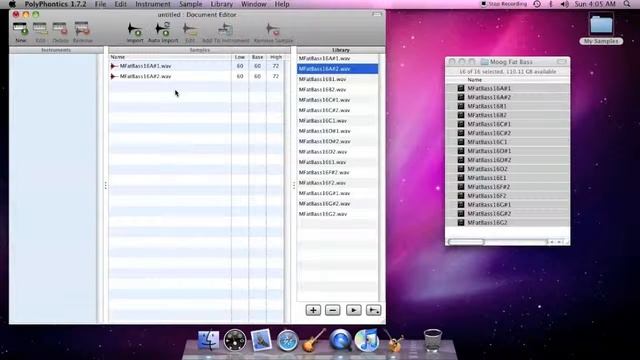Click file icon of MFatBass16F2 in Finder window

[461, 196]
